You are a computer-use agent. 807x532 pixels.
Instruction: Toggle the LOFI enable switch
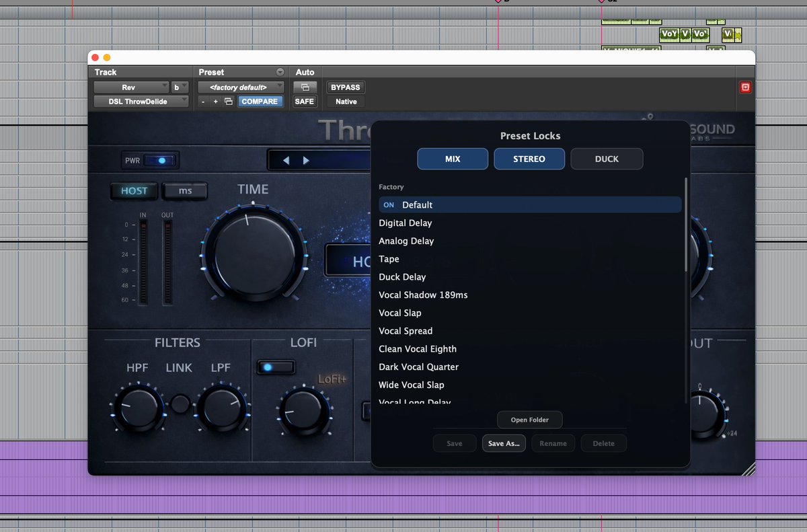[x=276, y=367]
